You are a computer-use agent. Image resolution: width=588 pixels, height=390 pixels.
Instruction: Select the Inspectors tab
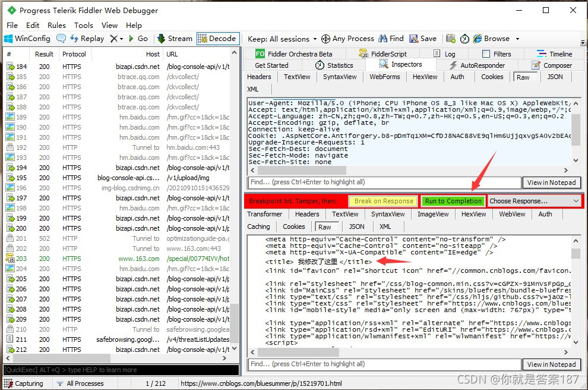tap(400, 65)
